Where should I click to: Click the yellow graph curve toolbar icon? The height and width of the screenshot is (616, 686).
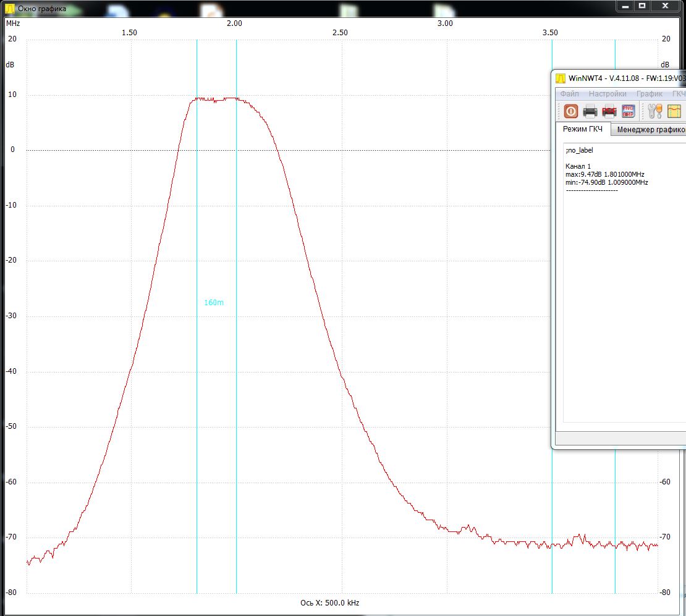tap(674, 111)
